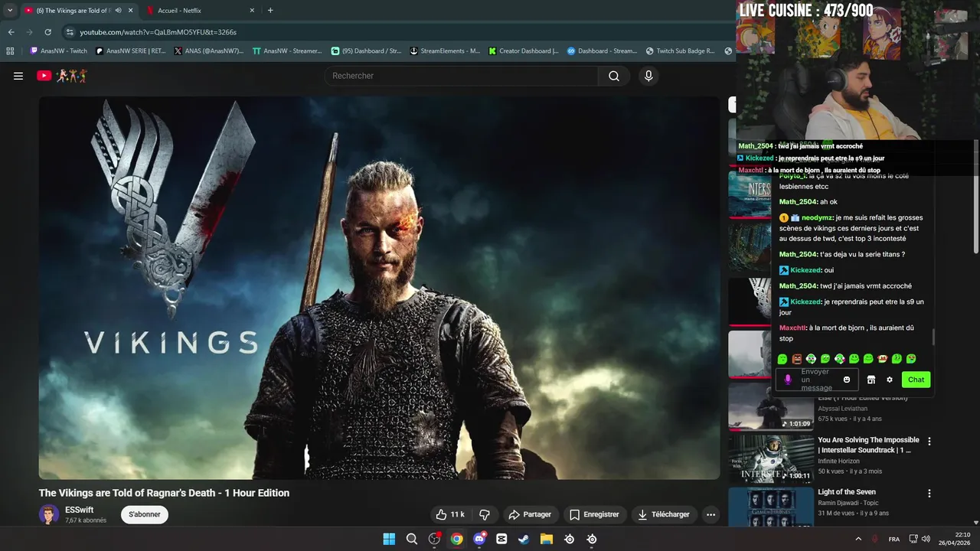Play You Are Solving The Impossible thumbnail

tap(771, 458)
